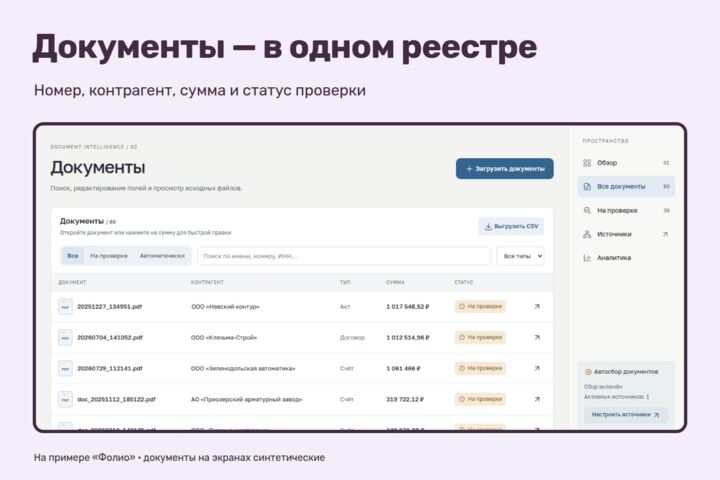Viewport: 720px width, 480px height.
Task: Open На проверке in the sidebar
Action: (x=626, y=210)
